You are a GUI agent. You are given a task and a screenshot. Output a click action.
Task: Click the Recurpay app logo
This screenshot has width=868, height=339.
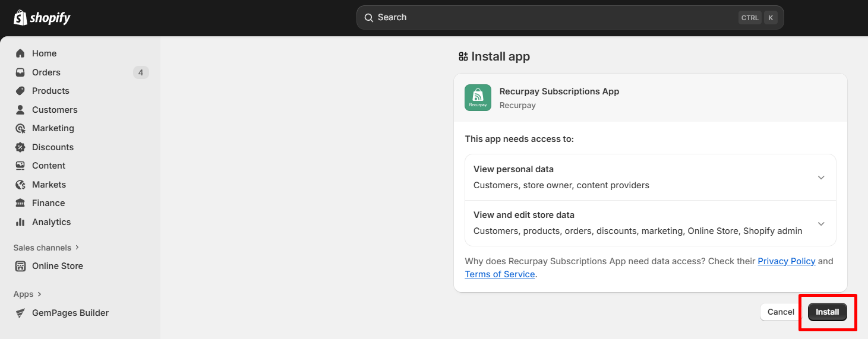coord(478,98)
